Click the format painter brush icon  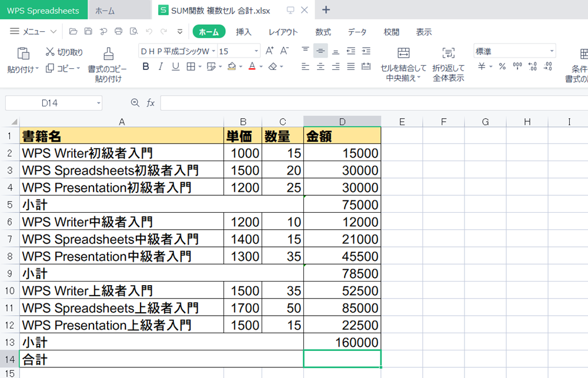pyautogui.click(x=108, y=53)
